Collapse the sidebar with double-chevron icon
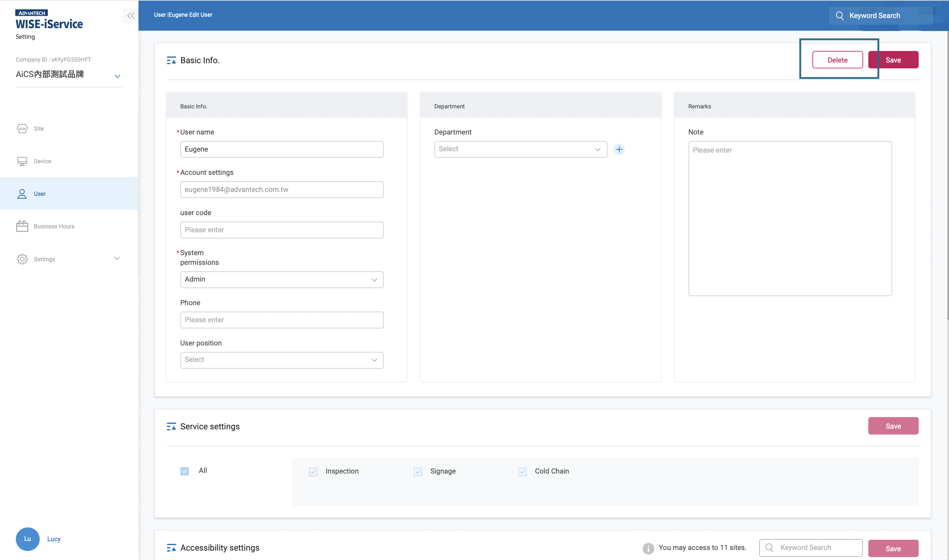This screenshot has height=560, width=949. pyautogui.click(x=131, y=15)
